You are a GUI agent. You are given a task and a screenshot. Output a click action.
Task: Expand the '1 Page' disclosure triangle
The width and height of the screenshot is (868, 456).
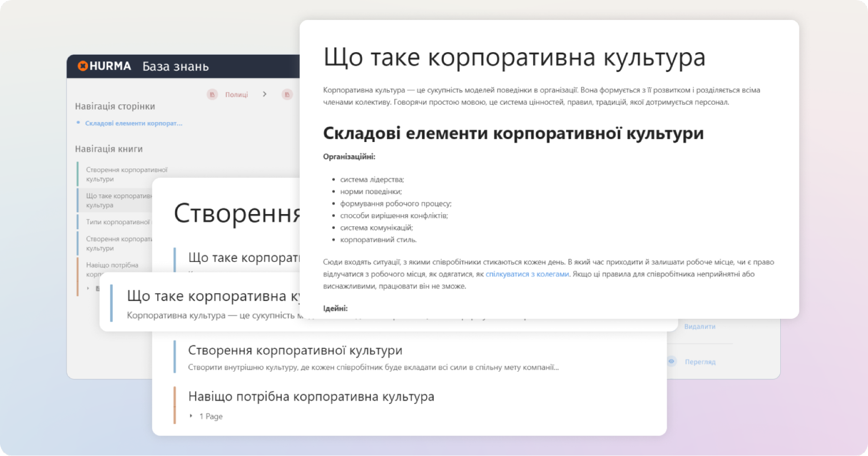pos(191,416)
